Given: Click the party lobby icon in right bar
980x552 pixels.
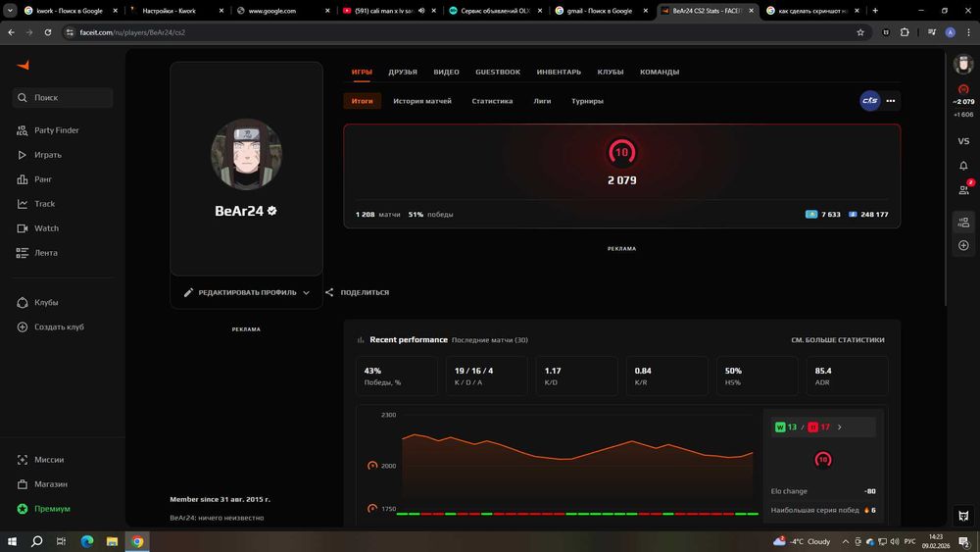Looking at the screenshot, I should [963, 222].
